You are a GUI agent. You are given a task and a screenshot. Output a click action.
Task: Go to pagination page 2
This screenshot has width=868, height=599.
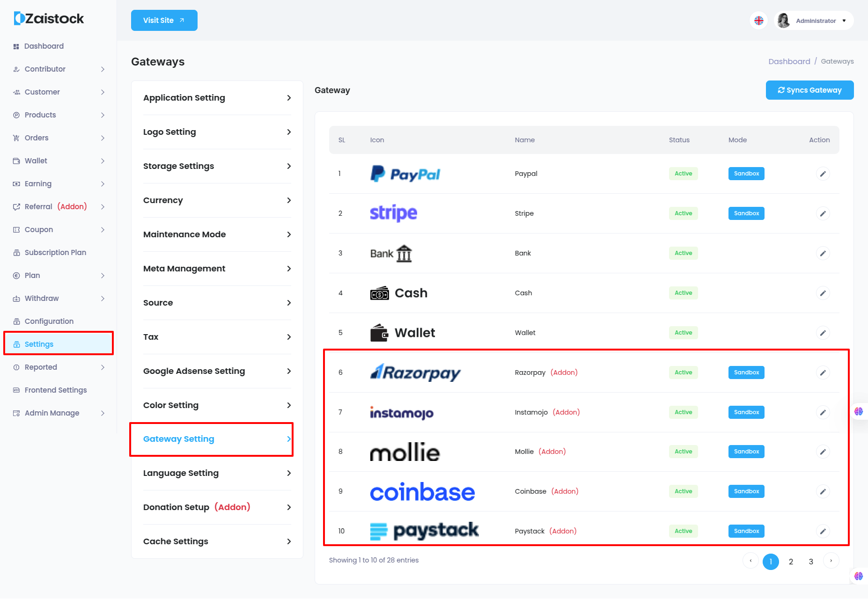(x=791, y=562)
